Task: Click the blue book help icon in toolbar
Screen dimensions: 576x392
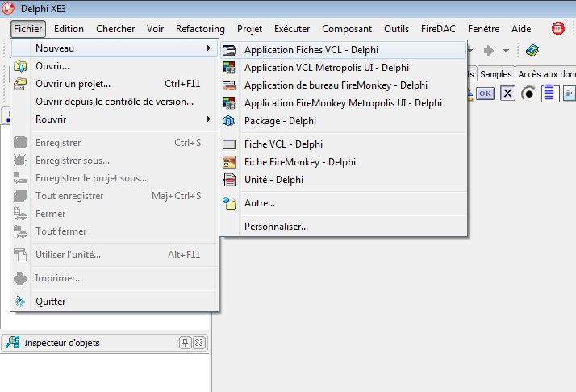Action: click(x=532, y=50)
